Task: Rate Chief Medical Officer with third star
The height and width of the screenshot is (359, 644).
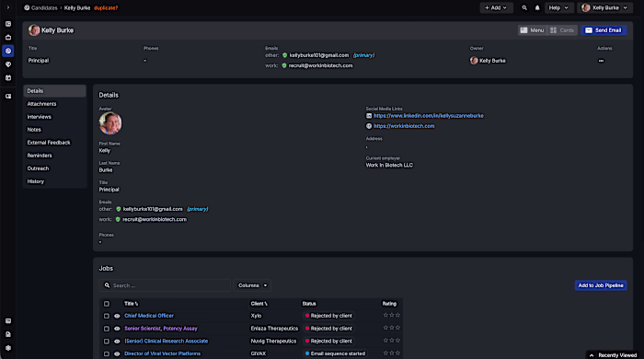Action: [x=397, y=316]
